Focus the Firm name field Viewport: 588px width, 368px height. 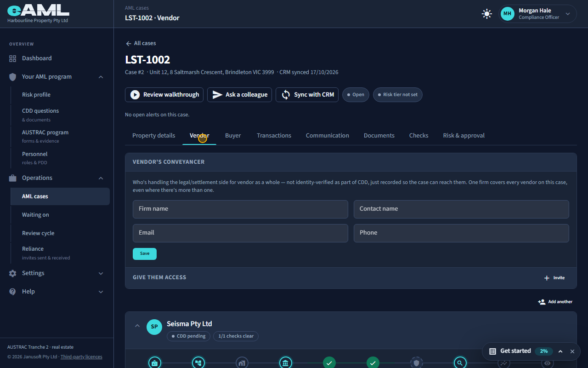[240, 209]
